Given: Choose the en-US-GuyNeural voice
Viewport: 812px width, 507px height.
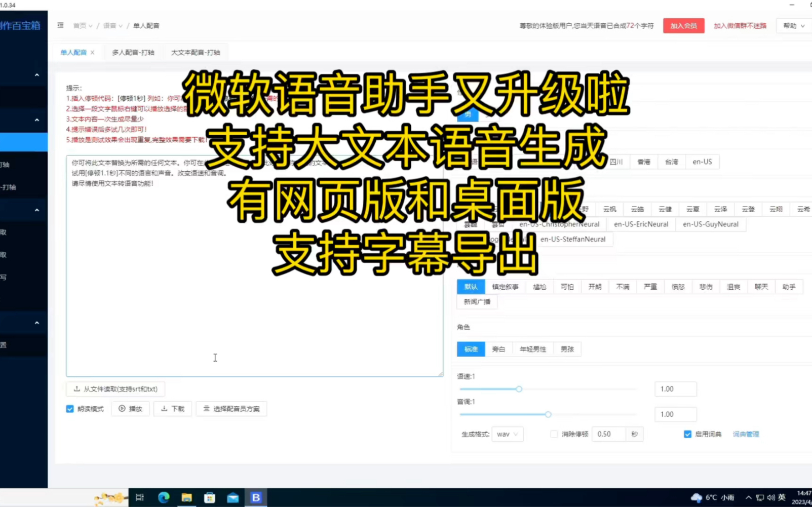Looking at the screenshot, I should pos(710,224).
